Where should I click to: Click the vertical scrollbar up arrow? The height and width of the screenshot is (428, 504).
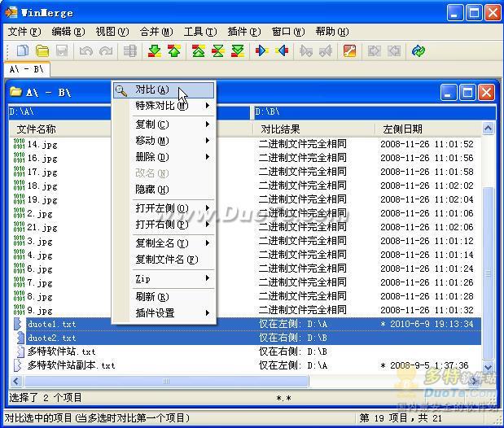coord(488,129)
